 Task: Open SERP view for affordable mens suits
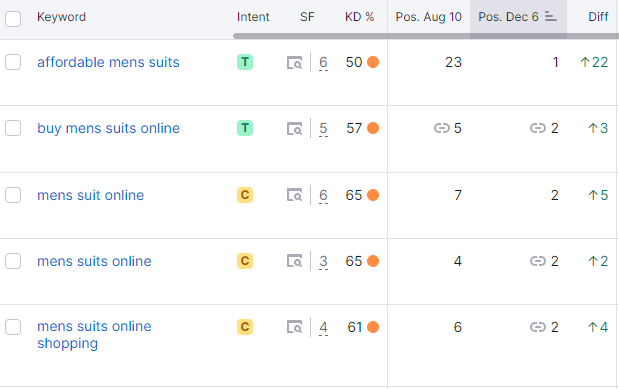coord(294,62)
